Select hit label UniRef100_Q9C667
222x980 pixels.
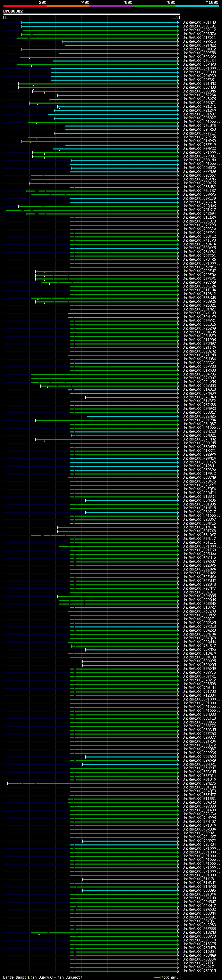click(199, 175)
